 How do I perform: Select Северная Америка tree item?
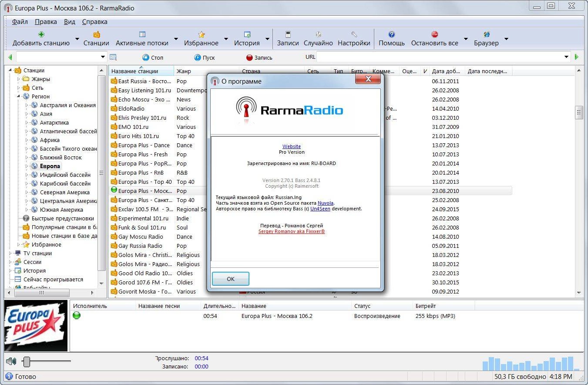(x=65, y=192)
